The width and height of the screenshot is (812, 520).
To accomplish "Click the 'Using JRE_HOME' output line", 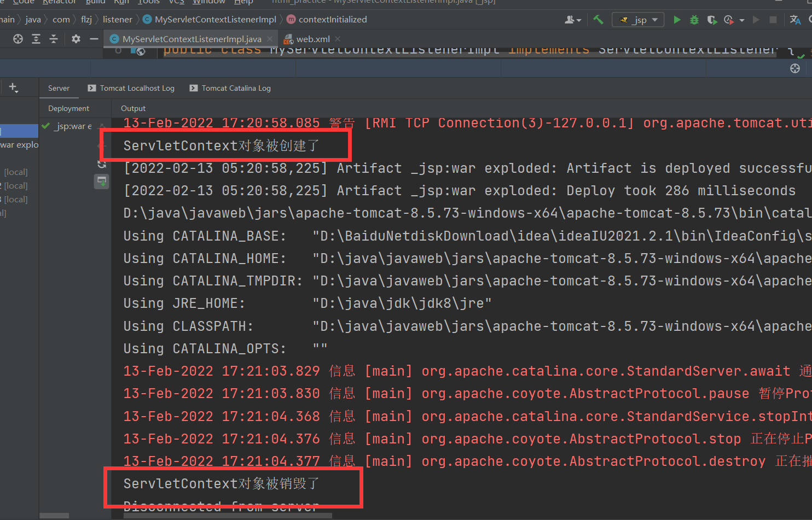I will [308, 303].
